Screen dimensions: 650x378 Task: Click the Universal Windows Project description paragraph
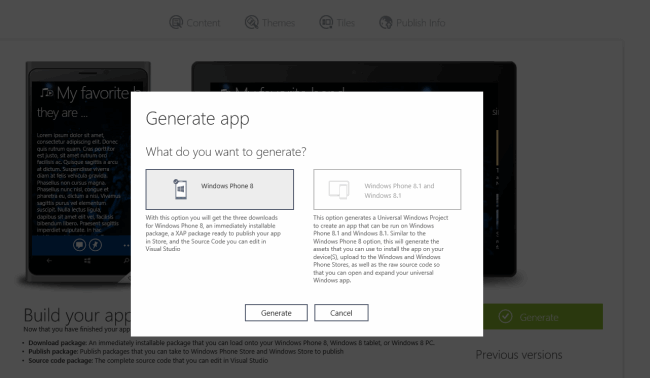tap(381, 249)
